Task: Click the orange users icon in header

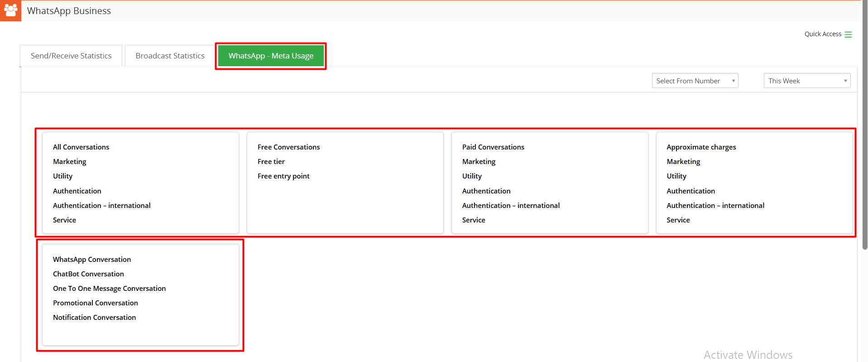Action: click(10, 10)
